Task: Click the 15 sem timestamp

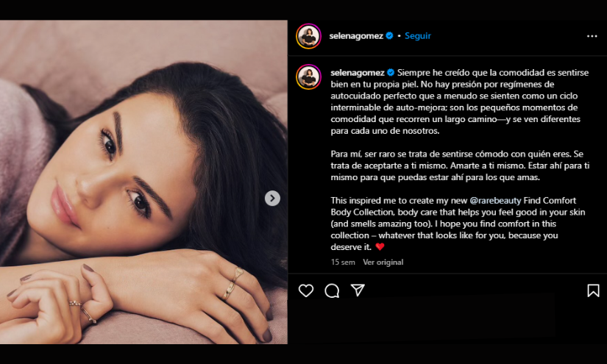Action: point(343,262)
